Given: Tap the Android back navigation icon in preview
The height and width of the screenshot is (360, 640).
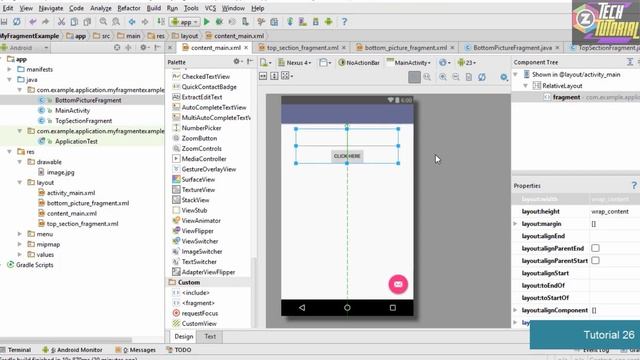Looking at the screenshot, I should (x=302, y=308).
